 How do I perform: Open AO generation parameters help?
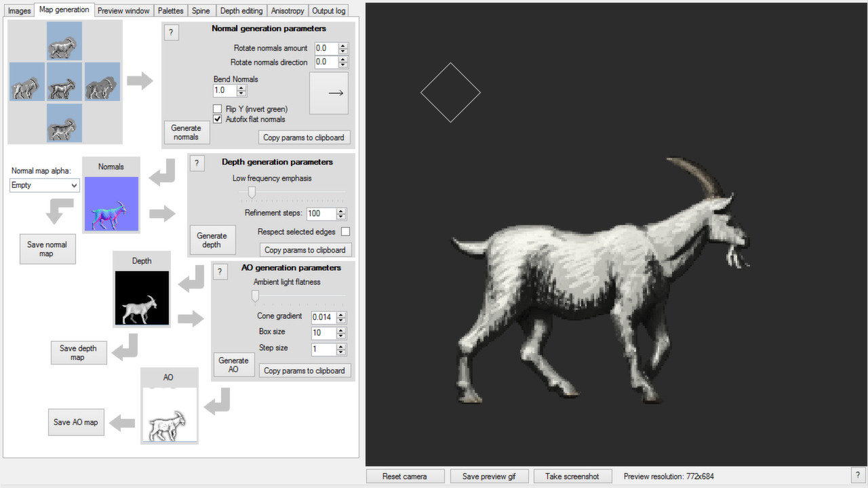click(220, 271)
